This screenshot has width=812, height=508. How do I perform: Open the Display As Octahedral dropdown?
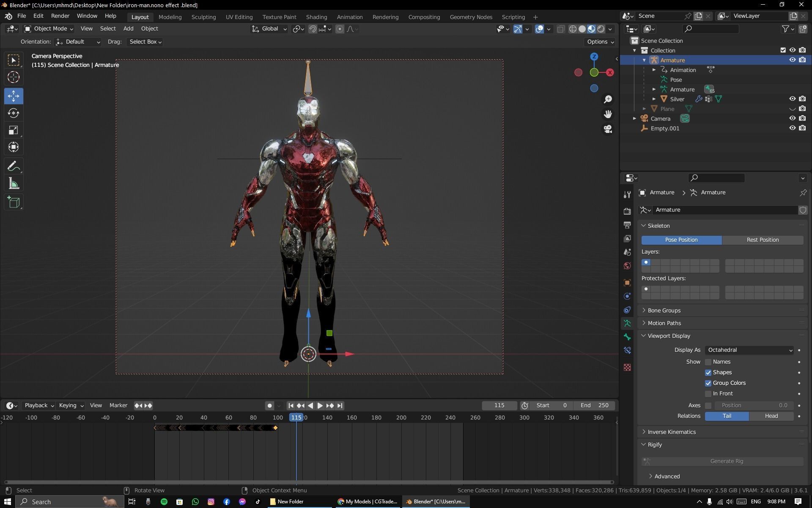(x=749, y=350)
